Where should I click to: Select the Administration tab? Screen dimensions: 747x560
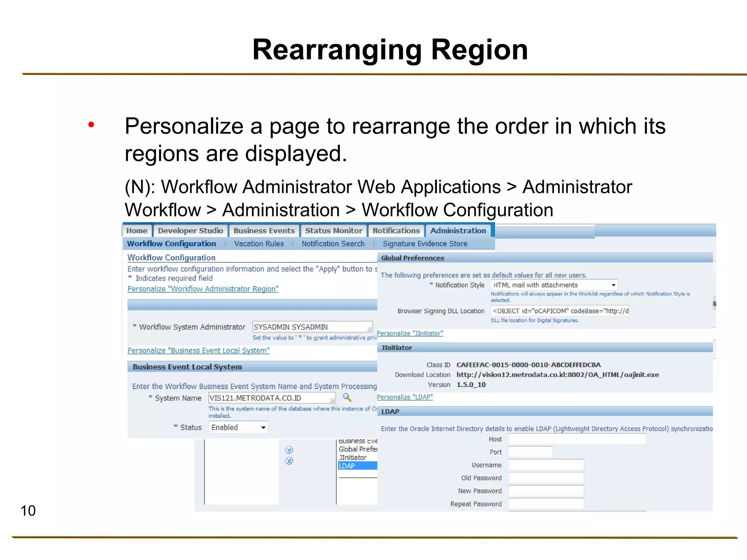pyautogui.click(x=458, y=230)
